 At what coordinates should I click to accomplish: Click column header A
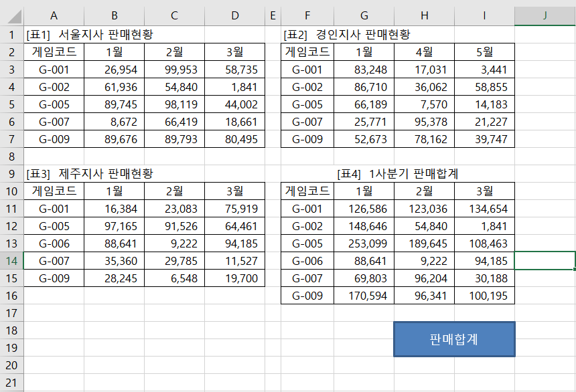tap(54, 15)
